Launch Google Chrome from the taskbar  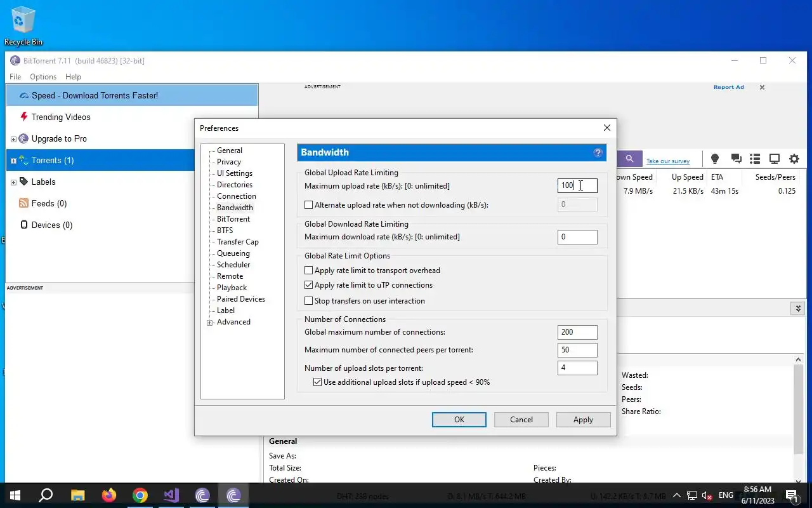140,495
